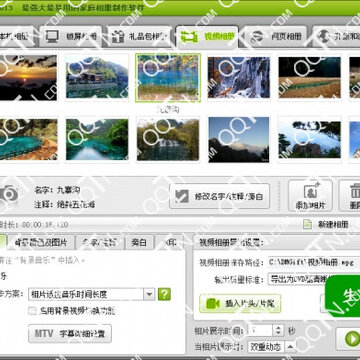Switch to the 礼品包相册 tab
This screenshot has width=360, height=360.
[140, 36]
